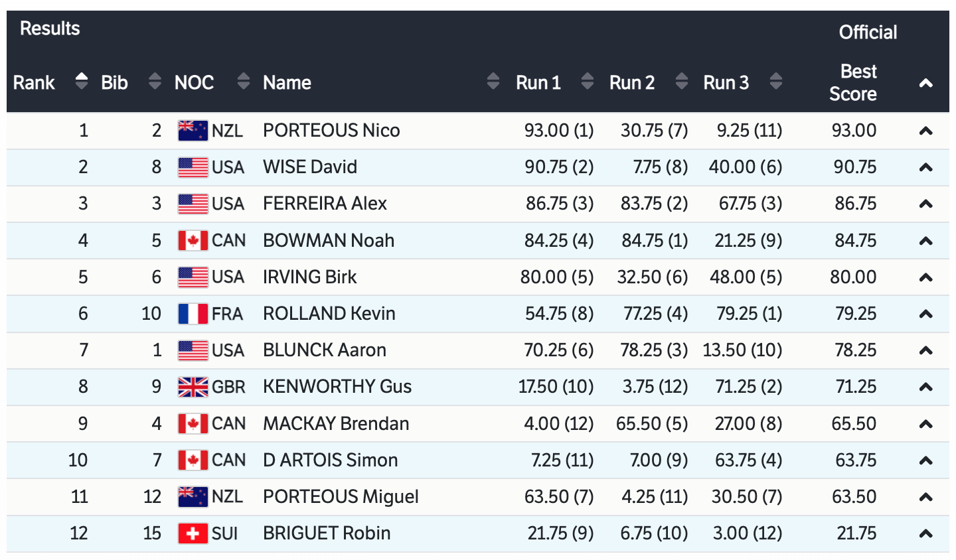Sort by Run 2 scores
Image resolution: width=956 pixels, height=560 pixels.
(681, 82)
